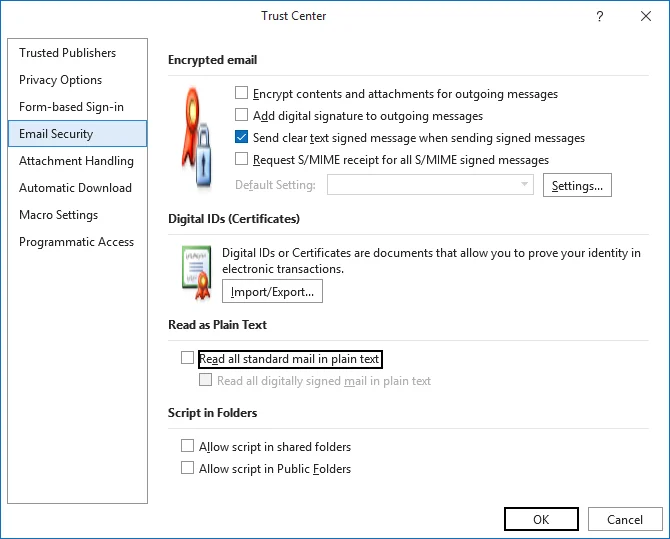
Task: Click the encrypted email ribbon-and-lock icon
Action: tap(197, 138)
